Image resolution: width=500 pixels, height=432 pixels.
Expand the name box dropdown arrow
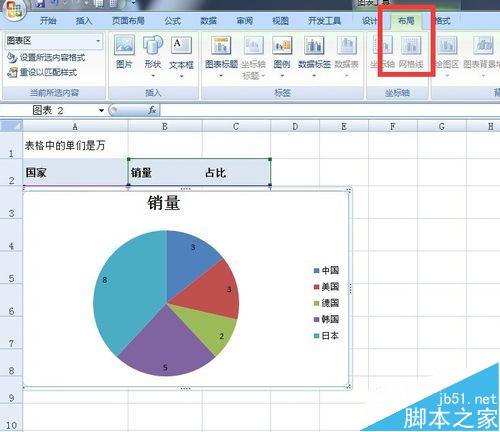[x=101, y=110]
